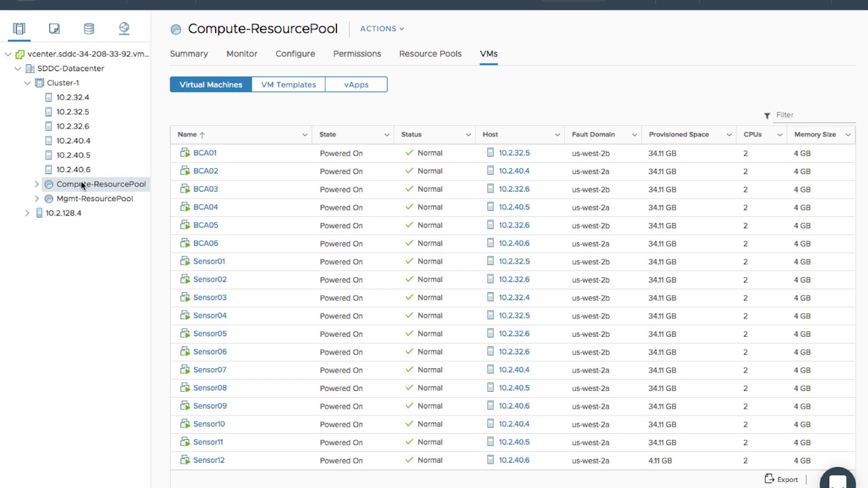This screenshot has height=488, width=868.
Task: Expand the Mgmt-ResourcePool tree node
Action: click(x=37, y=199)
